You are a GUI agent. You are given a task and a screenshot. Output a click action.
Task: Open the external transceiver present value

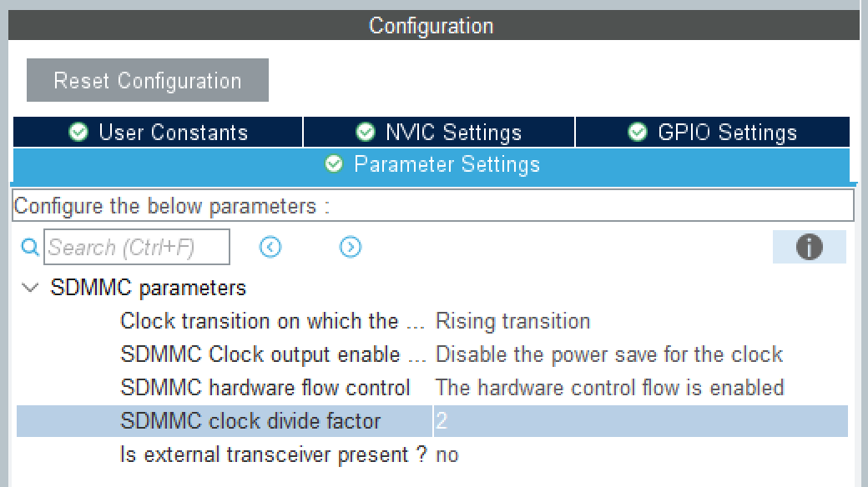pyautogui.click(x=447, y=454)
